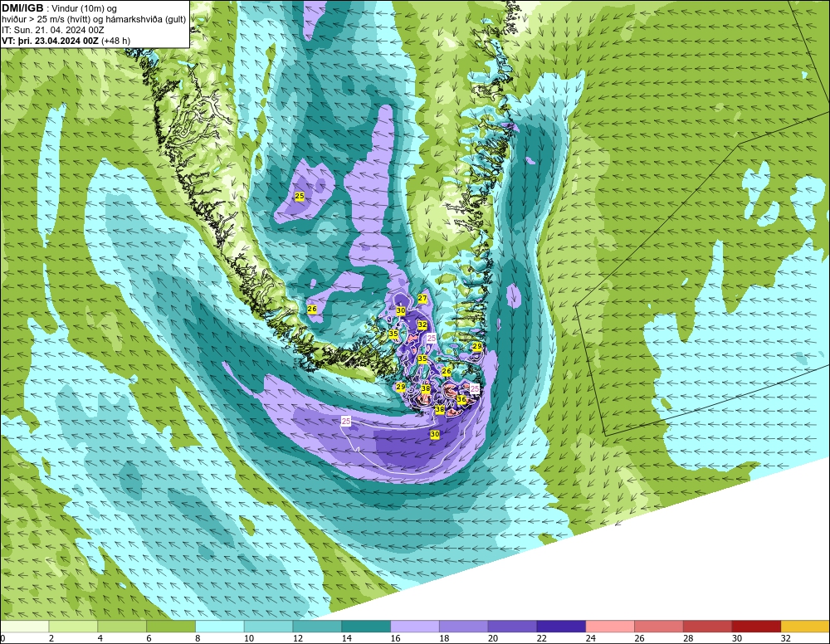The width and height of the screenshot is (830, 644).
Task: Select the light cyan 8–10 legend swatch
Action: (x=220, y=627)
